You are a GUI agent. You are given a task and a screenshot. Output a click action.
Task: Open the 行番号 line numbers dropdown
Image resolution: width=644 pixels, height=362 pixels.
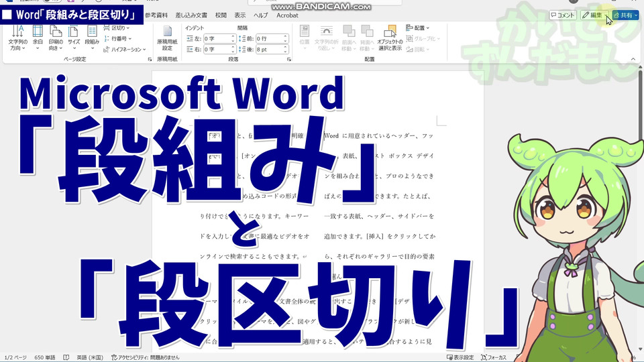pos(118,39)
